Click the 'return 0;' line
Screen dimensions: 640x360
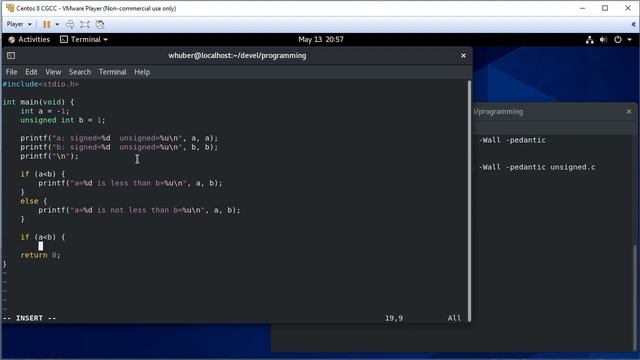tap(40, 255)
